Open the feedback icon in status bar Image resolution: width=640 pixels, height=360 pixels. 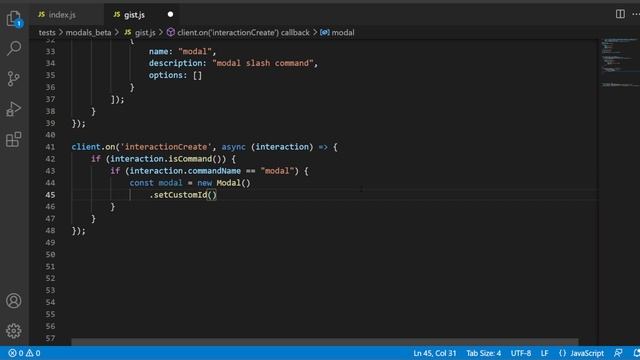[618, 353]
